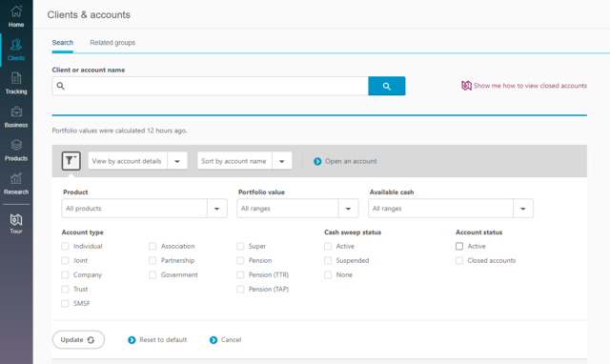Click the Portfolio values were calculated text
Image resolution: width=610 pixels, height=364 pixels.
click(119, 131)
